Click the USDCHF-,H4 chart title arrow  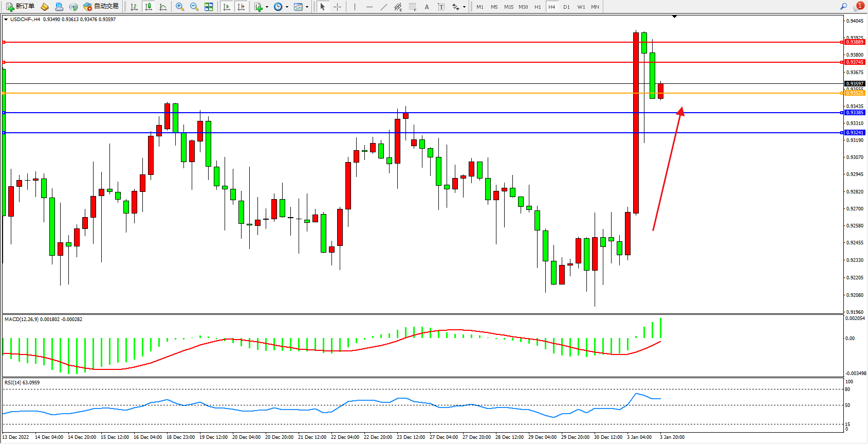click(x=6, y=20)
